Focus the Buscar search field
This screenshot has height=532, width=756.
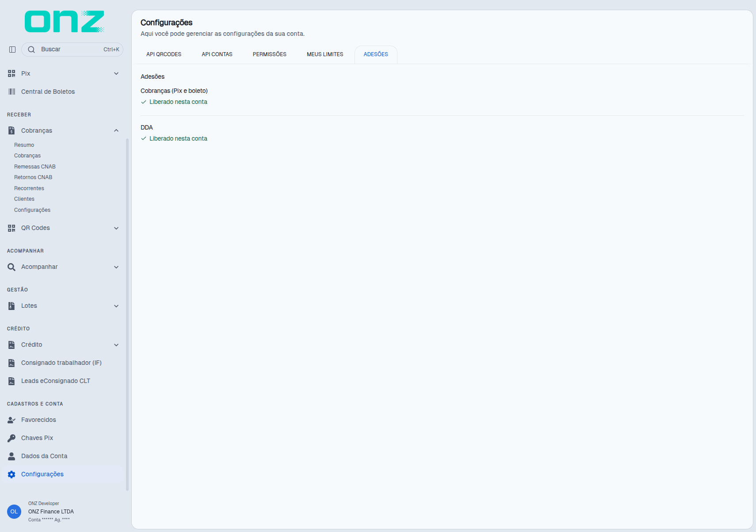(x=73, y=50)
